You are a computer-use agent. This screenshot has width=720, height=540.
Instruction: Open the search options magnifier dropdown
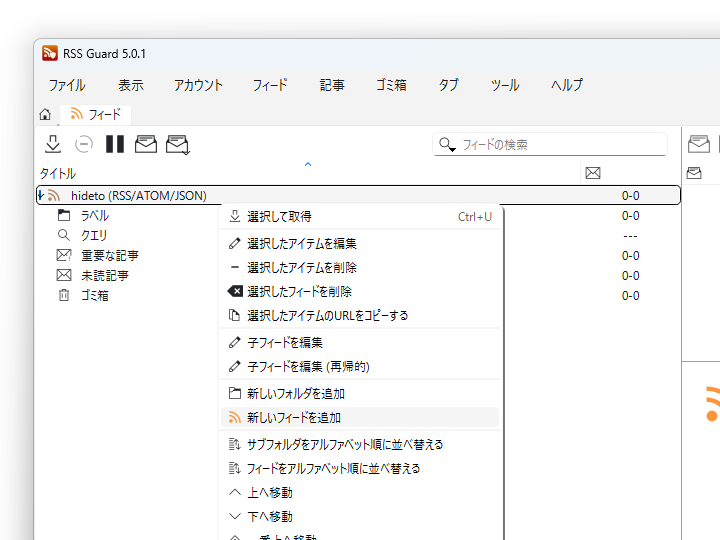point(447,145)
